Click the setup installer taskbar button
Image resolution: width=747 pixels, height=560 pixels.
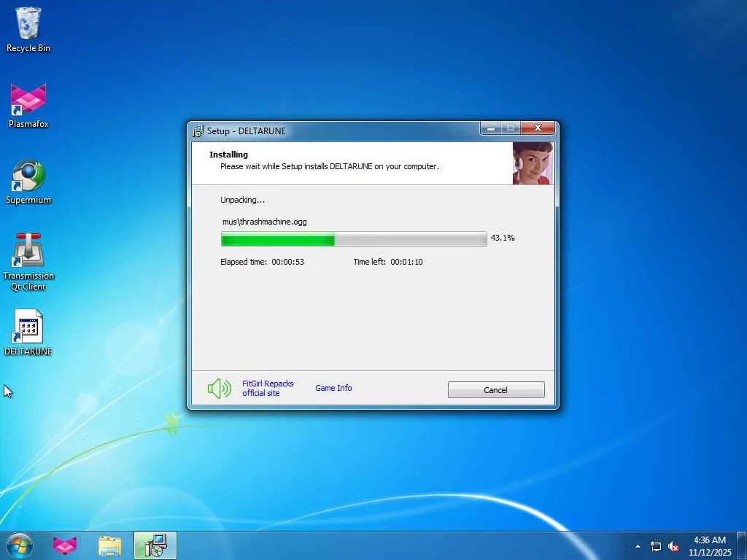coord(155,545)
